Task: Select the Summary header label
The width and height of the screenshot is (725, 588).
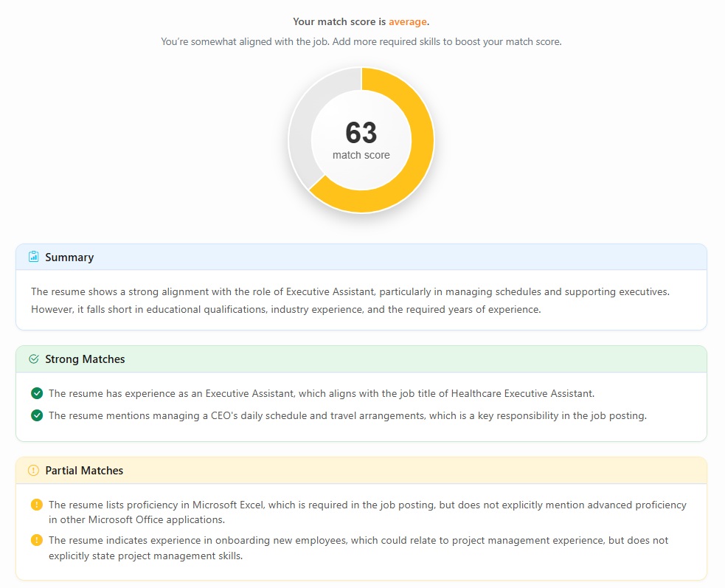Action: tap(69, 257)
